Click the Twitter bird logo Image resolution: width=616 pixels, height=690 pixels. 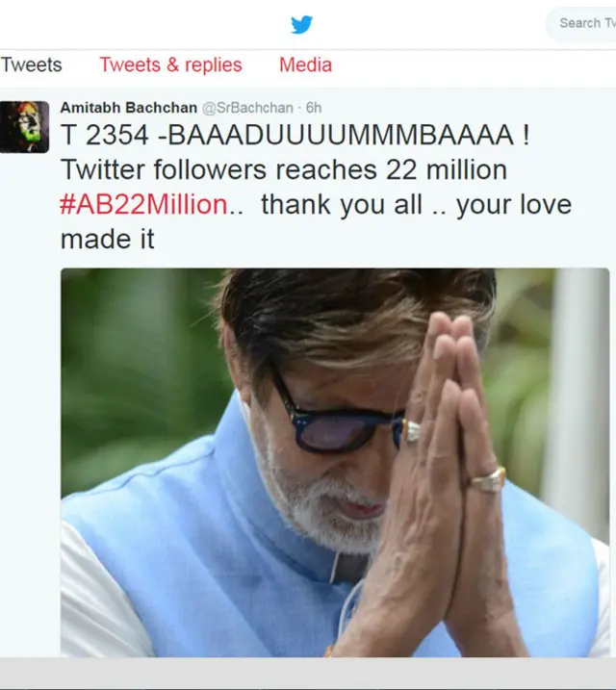pos(301,24)
